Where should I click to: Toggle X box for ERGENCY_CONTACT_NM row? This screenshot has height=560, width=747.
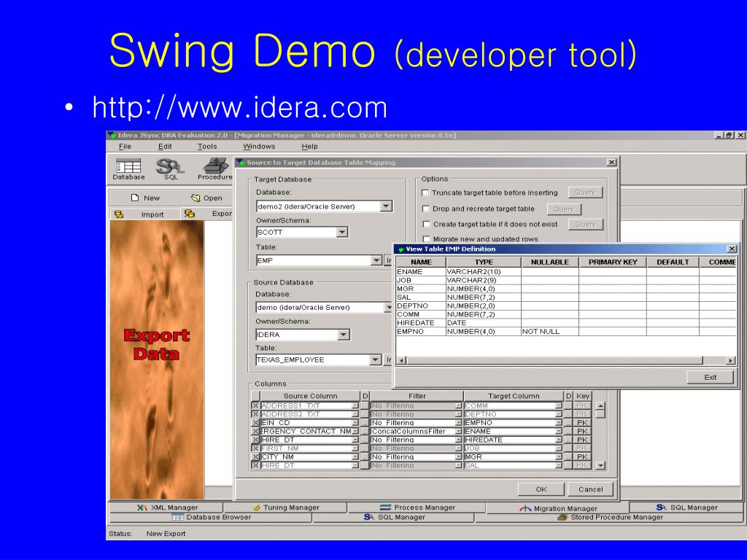click(x=255, y=432)
